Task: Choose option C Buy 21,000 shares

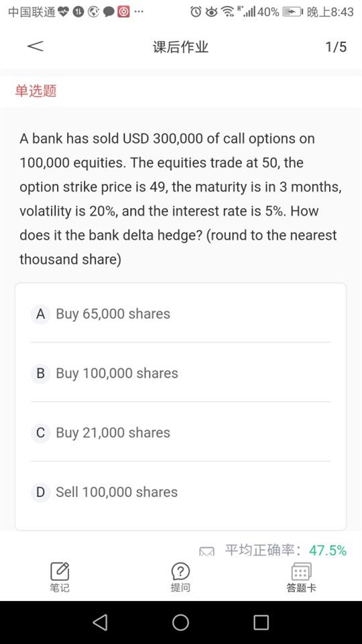Action: [180, 432]
